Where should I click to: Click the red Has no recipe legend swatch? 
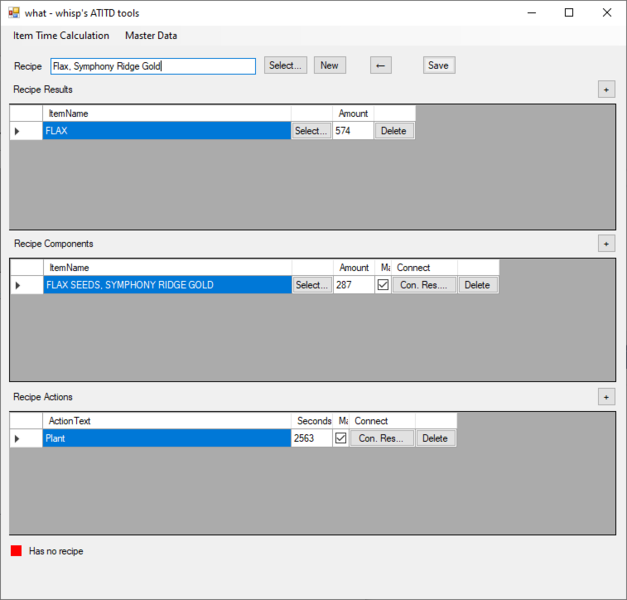(16, 551)
